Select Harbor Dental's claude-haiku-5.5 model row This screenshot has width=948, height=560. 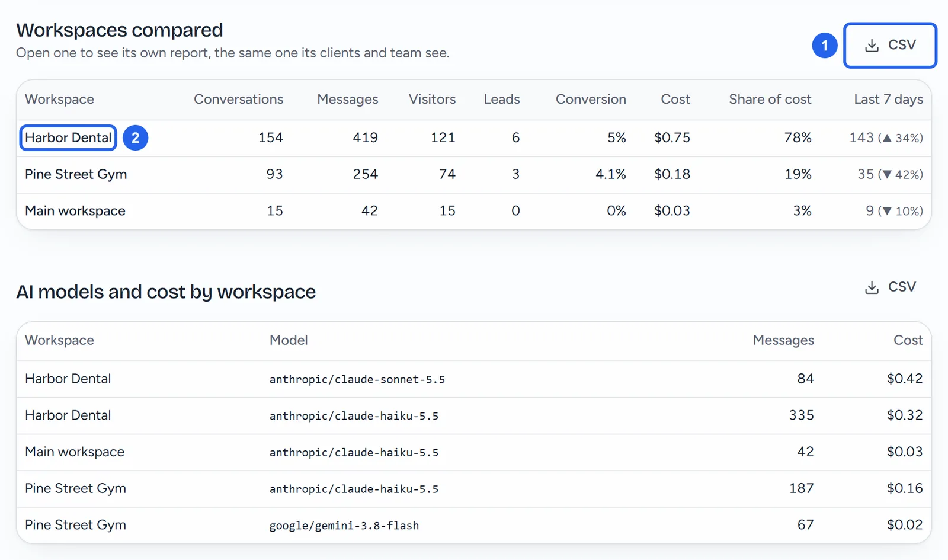[x=474, y=415]
